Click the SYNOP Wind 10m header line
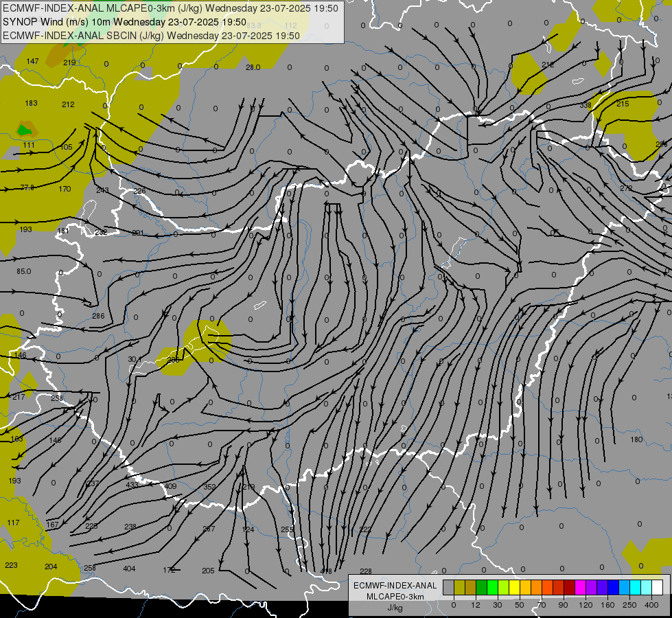The image size is (672, 618). (x=125, y=22)
